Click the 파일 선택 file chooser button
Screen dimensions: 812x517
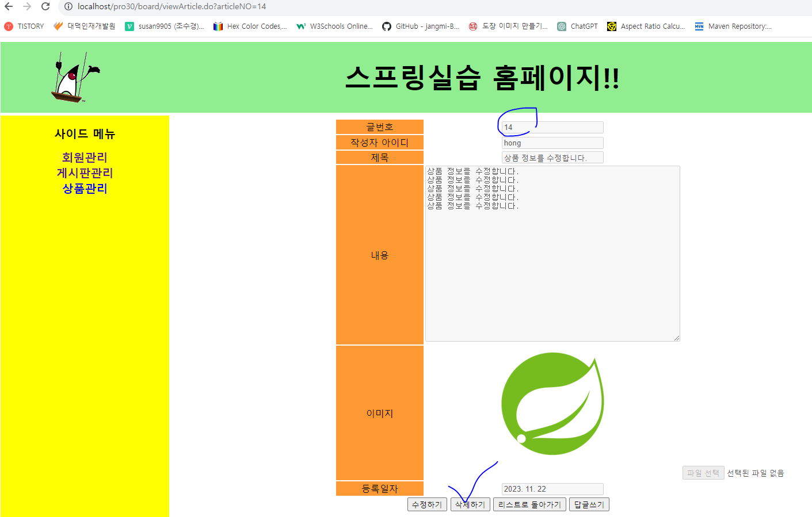[703, 473]
